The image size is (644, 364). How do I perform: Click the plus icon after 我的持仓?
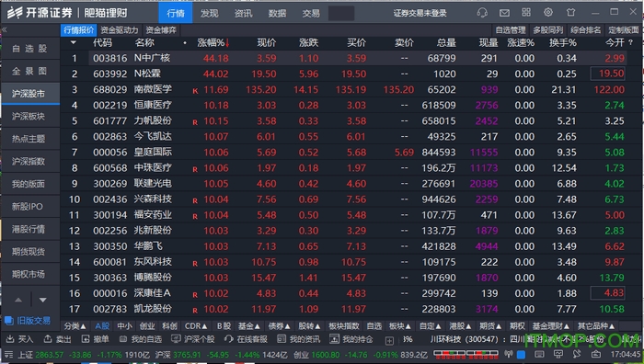pyautogui.click(x=389, y=341)
